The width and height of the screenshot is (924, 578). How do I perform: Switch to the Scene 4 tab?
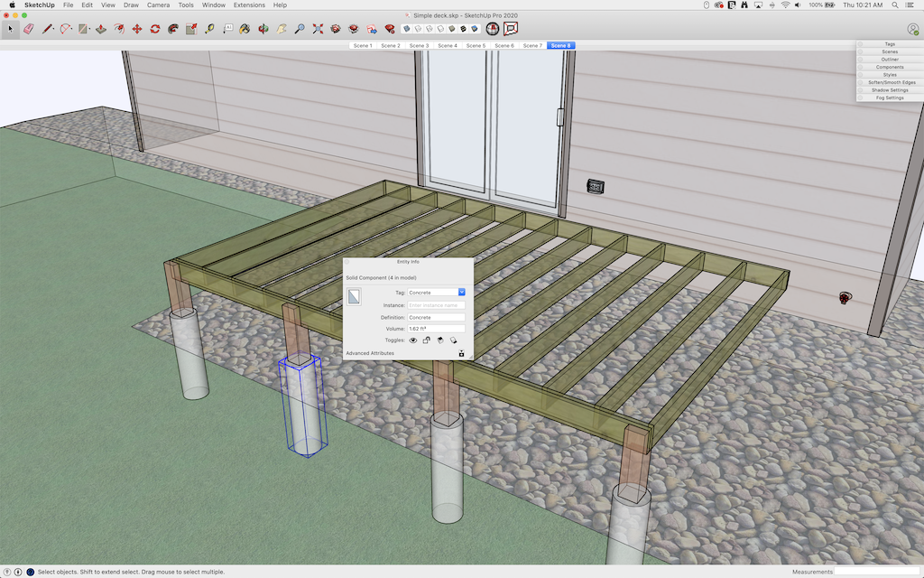[x=448, y=45]
